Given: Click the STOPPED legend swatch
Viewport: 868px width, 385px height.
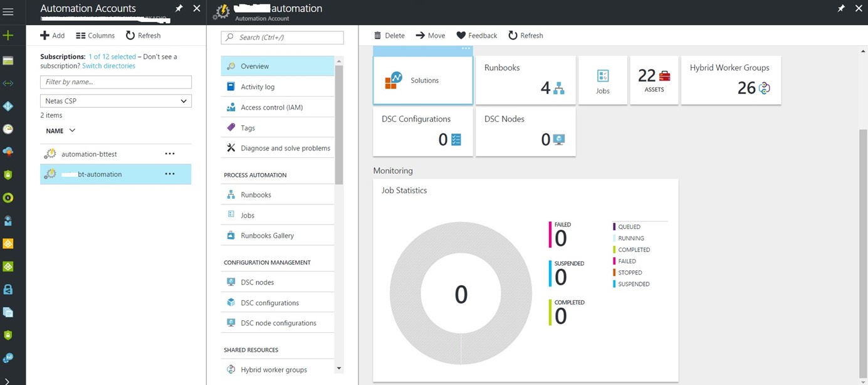Looking at the screenshot, I should click(614, 273).
